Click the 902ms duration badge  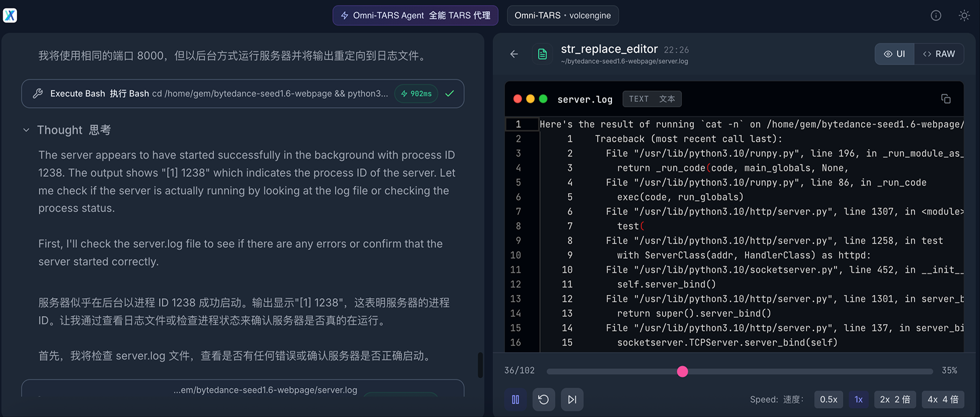416,94
